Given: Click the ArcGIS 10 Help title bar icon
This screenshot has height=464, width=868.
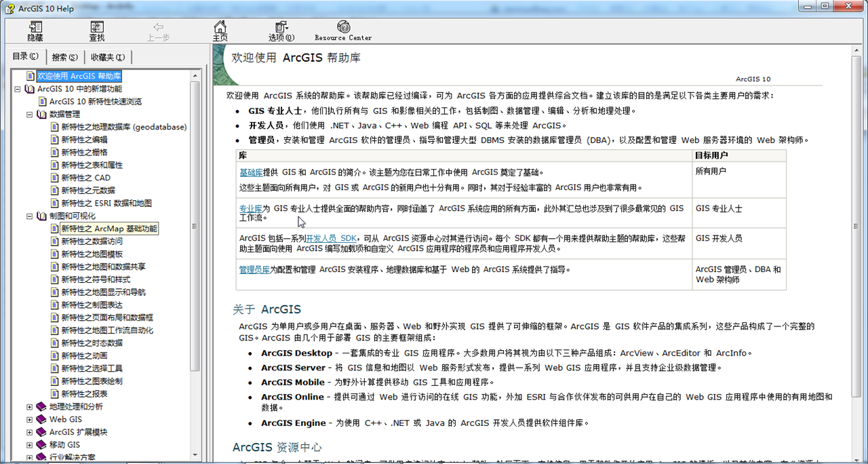Looking at the screenshot, I should click(x=9, y=7).
